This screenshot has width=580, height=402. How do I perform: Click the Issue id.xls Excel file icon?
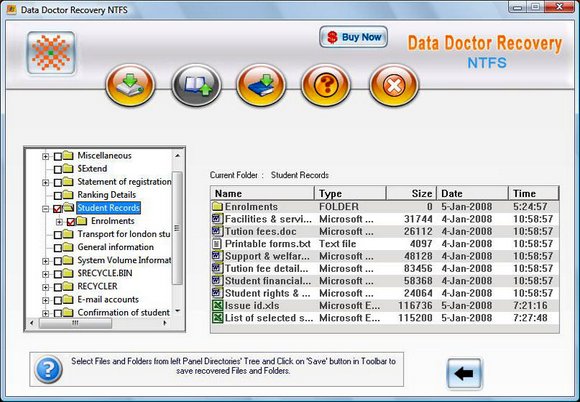[x=217, y=305]
